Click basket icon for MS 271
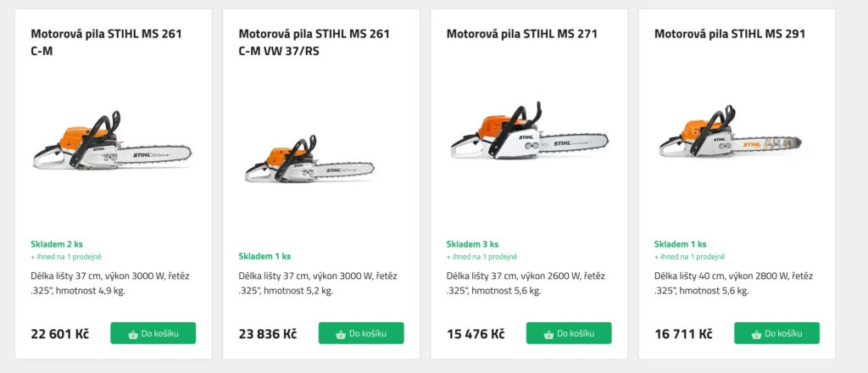This screenshot has height=373, width=868. [548, 334]
